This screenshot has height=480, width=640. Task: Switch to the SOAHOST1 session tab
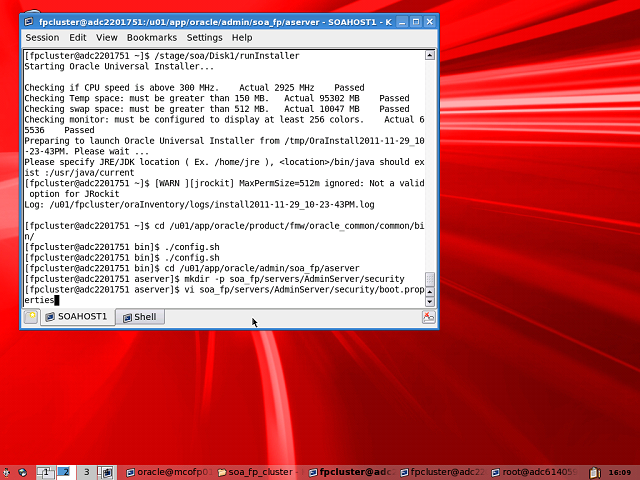point(76,317)
